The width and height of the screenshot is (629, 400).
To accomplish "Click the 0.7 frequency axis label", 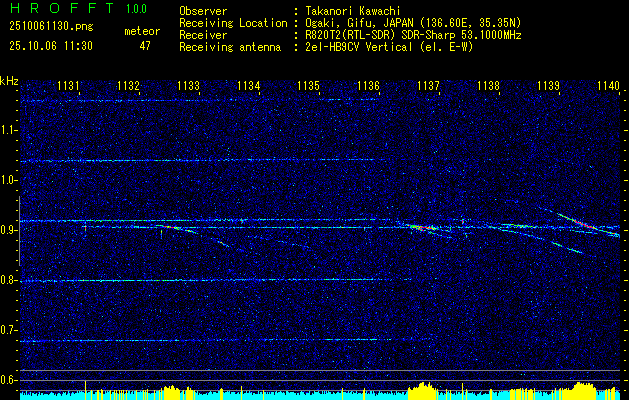I will 9,330.
